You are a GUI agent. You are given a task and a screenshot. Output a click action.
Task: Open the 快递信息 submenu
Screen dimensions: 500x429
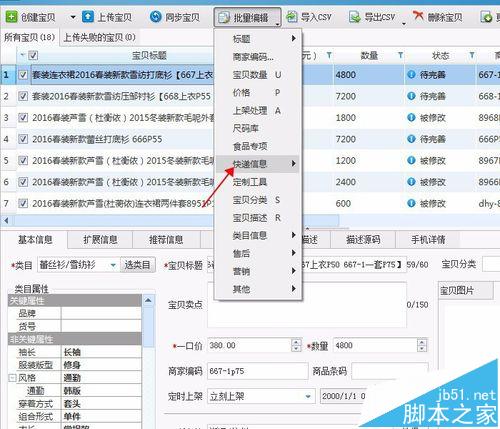pyautogui.click(x=258, y=164)
